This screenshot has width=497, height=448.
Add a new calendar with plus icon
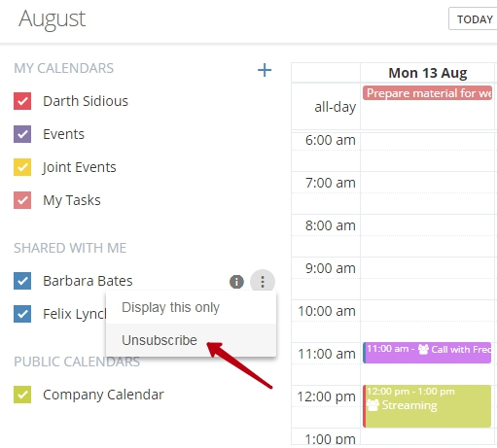pos(265,70)
